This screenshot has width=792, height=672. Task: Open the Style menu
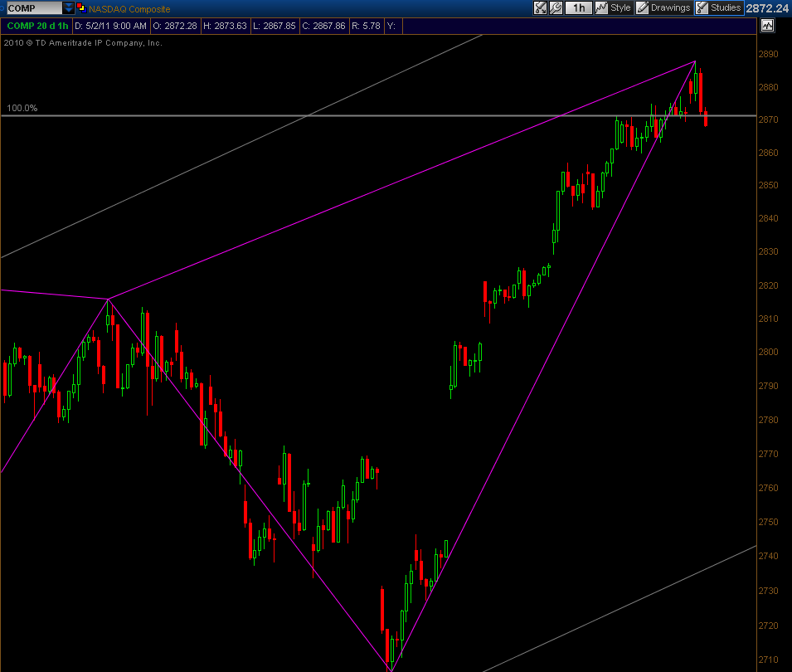[x=620, y=8]
